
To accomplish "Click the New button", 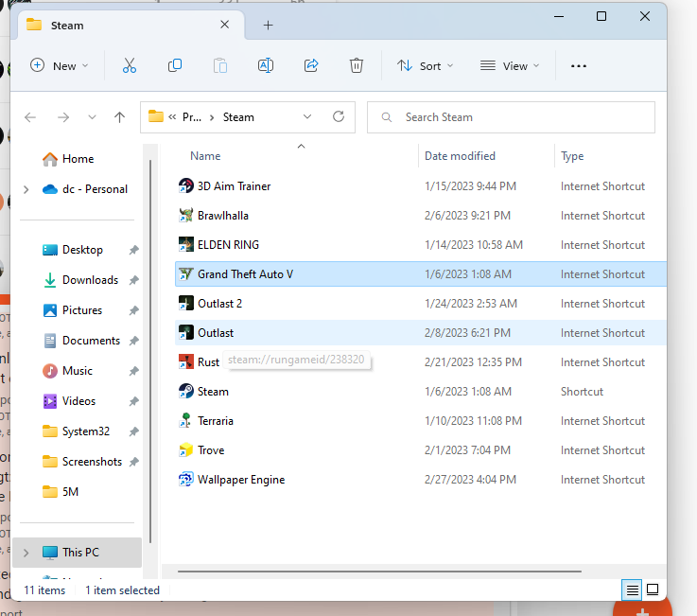I will [x=59, y=65].
